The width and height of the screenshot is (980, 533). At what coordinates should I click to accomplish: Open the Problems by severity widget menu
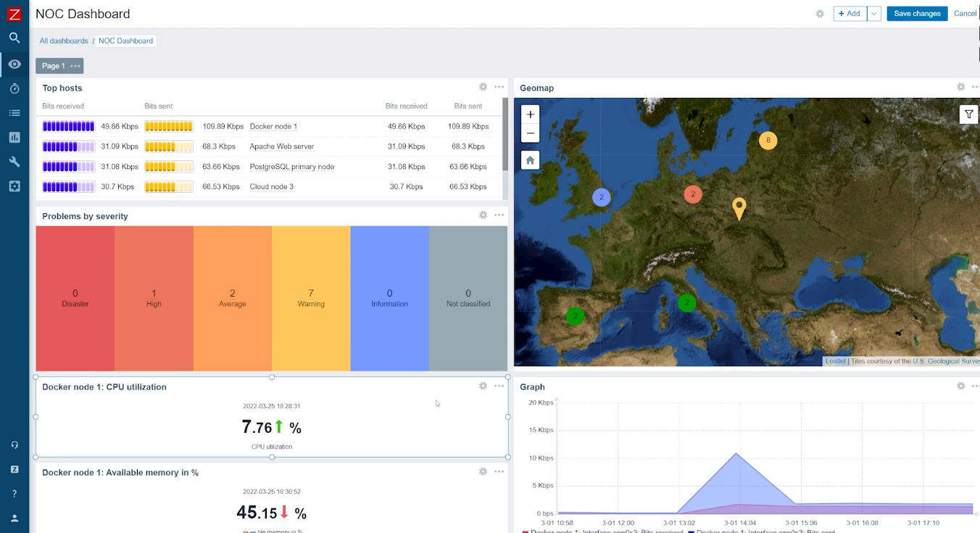pos(499,215)
